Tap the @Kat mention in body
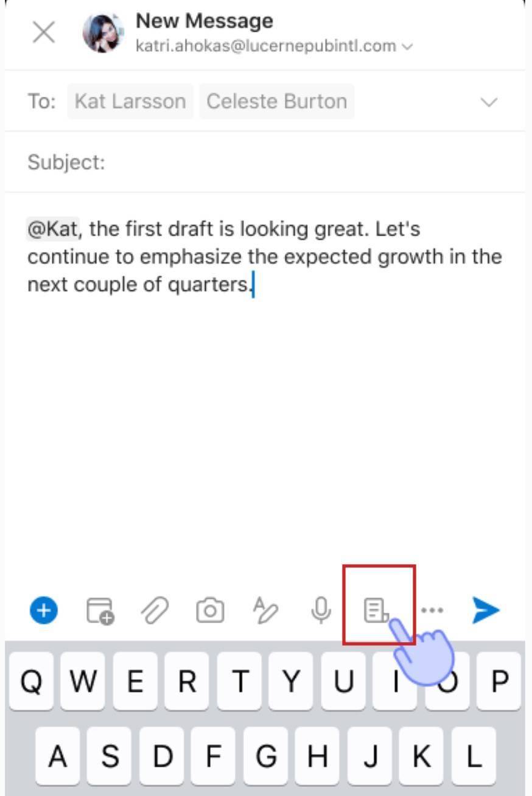This screenshot has width=532, height=796. [x=52, y=229]
